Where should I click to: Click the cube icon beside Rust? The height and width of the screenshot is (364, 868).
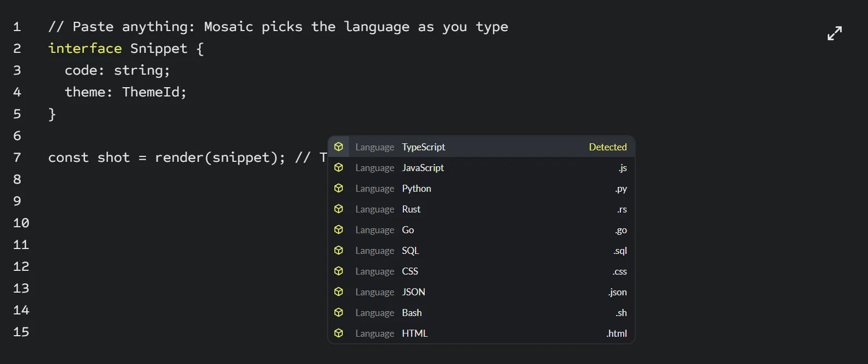pos(339,209)
